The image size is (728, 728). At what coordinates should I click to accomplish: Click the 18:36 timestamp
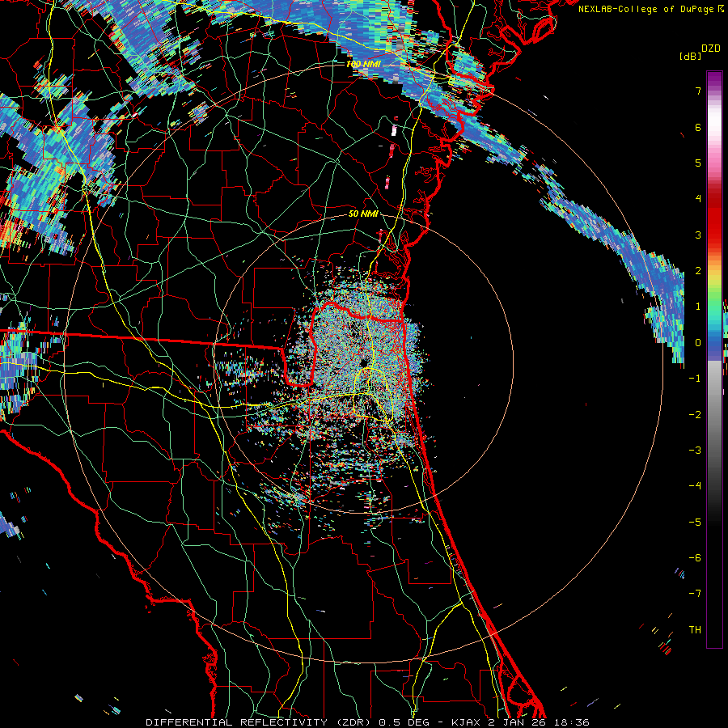(574, 722)
